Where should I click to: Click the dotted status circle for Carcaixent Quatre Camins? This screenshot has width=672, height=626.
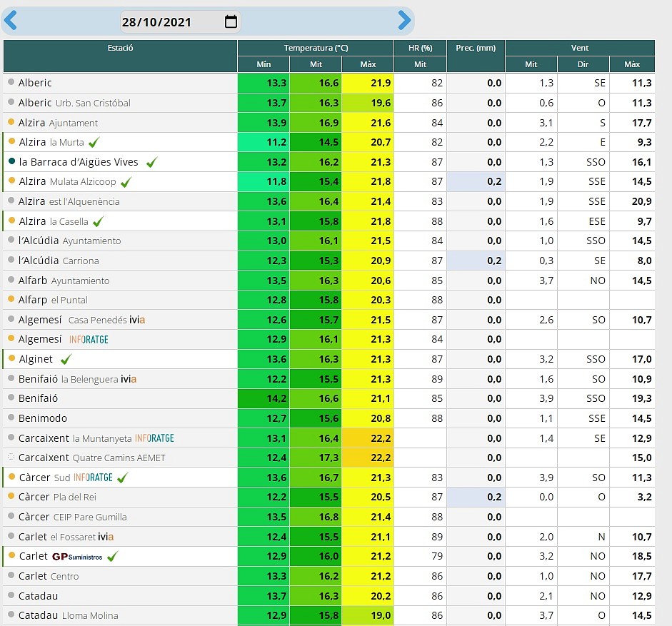click(x=11, y=457)
